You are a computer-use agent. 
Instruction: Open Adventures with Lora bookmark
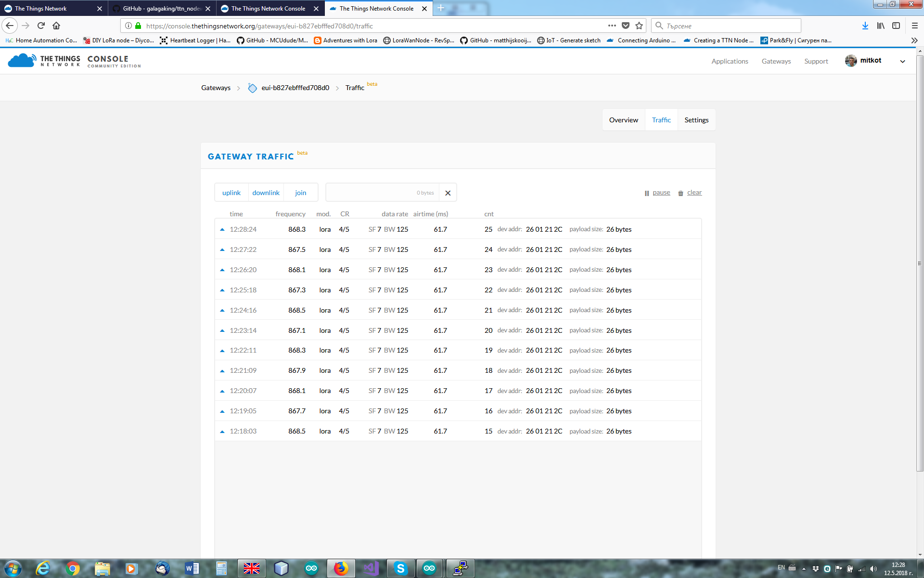pos(346,40)
